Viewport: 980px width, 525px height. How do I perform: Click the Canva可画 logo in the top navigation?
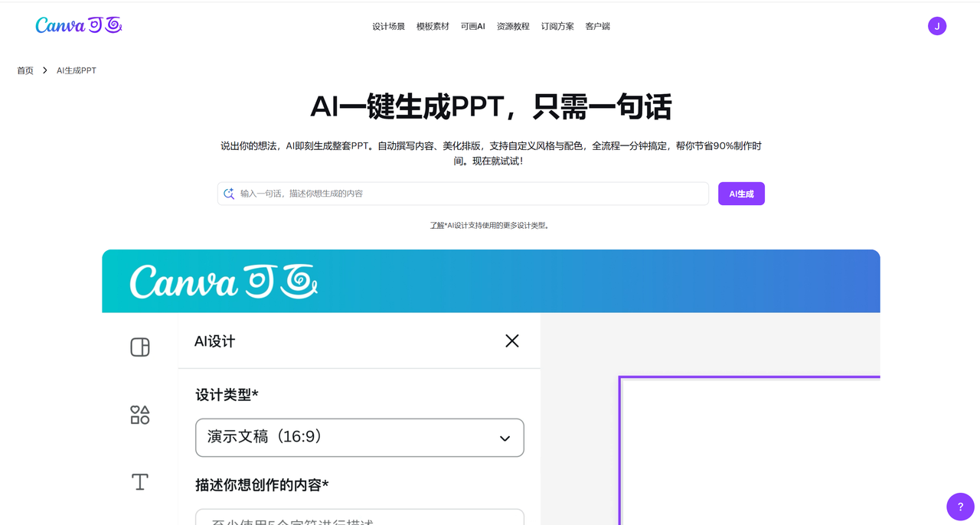pos(77,24)
